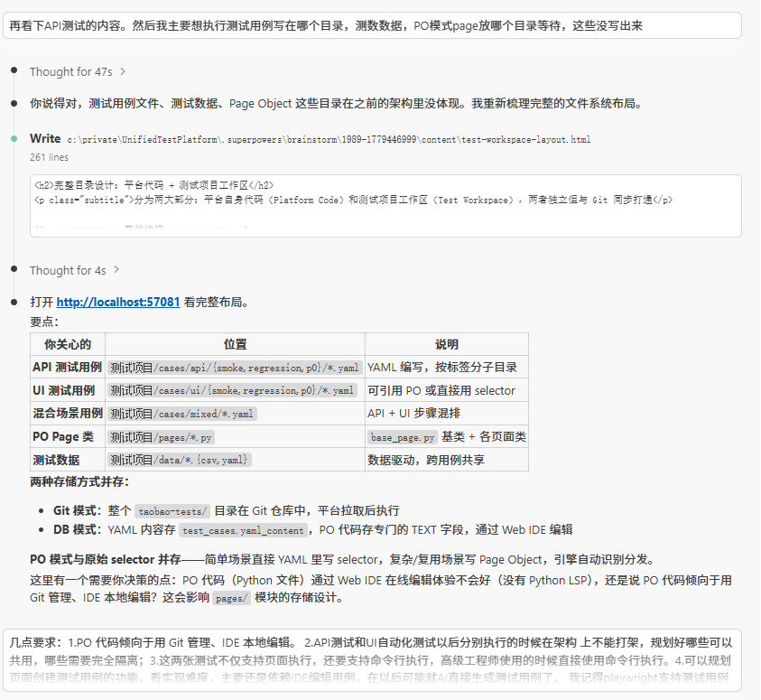Click the sentence starting '你说得对'
761x700 pixels.
[x=338, y=103]
